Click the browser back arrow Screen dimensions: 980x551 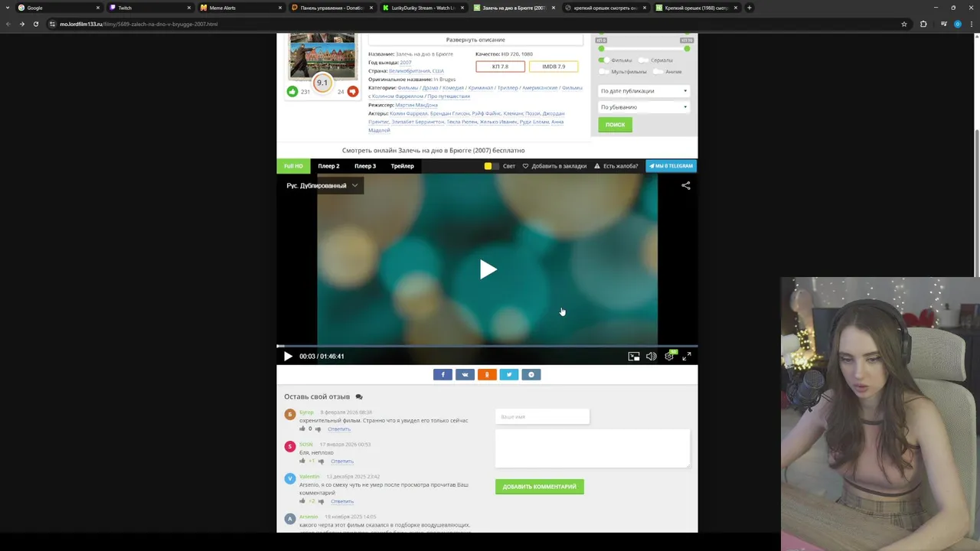coord(8,24)
